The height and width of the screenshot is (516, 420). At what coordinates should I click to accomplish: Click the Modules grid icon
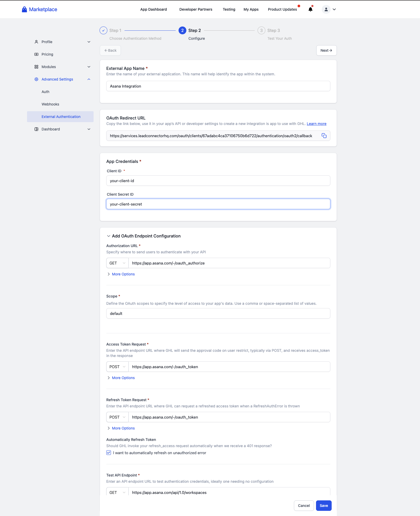[x=36, y=67]
